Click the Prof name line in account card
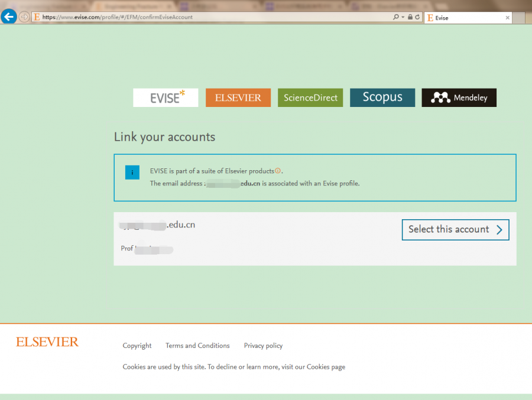532x400 pixels. [147, 249]
